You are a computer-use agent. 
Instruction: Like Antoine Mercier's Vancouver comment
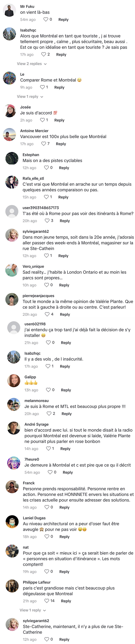44,143
